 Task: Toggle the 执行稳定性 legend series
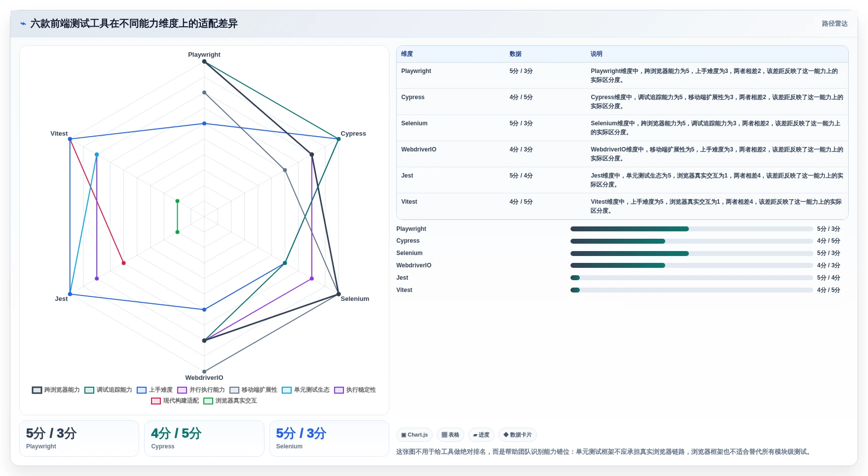(x=355, y=390)
